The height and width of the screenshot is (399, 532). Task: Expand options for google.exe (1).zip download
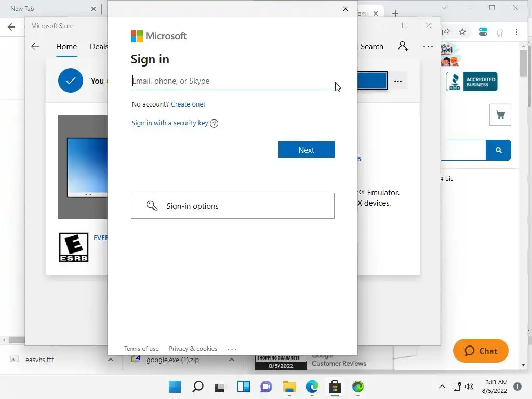(231, 360)
